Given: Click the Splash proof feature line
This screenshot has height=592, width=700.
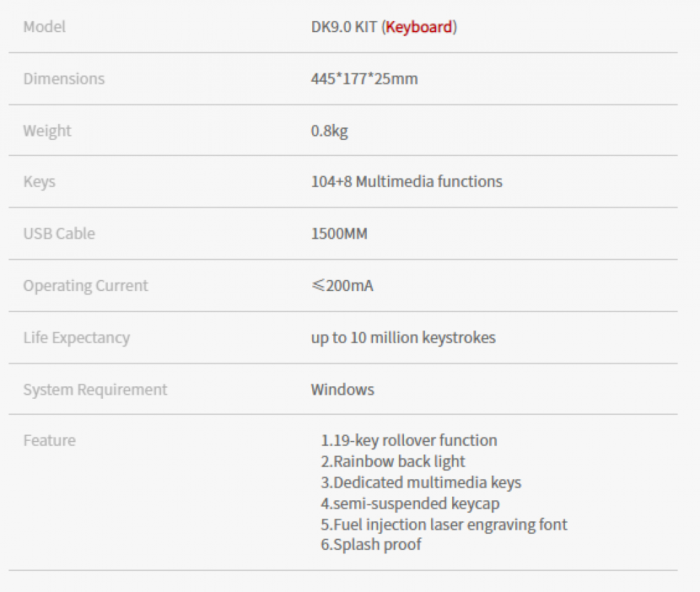Looking at the screenshot, I should click(371, 544).
